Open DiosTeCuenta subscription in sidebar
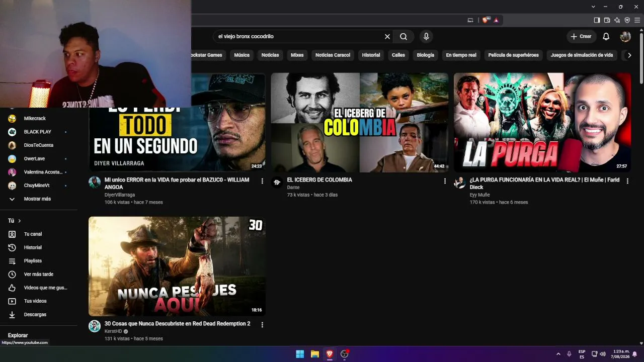Screen dimensions: 644x362 [39, 145]
